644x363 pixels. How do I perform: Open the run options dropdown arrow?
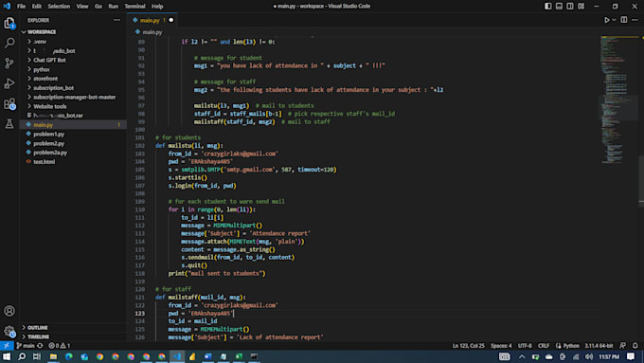(x=614, y=20)
